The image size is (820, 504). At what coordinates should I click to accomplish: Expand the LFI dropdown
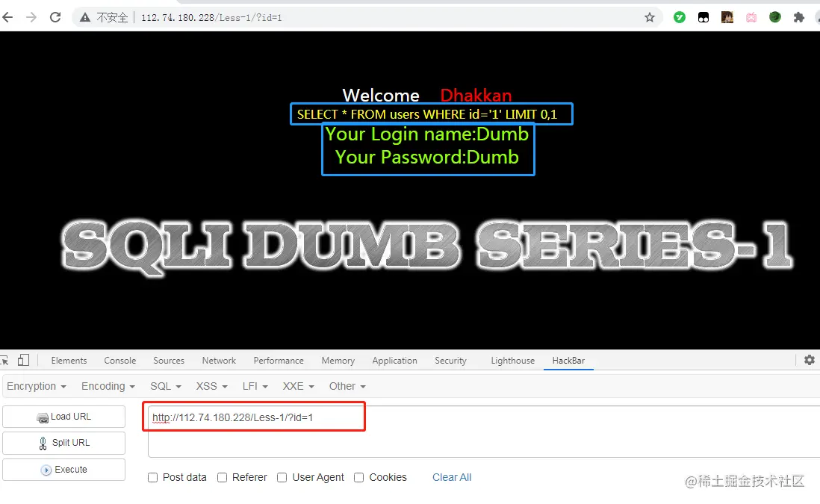tap(255, 386)
